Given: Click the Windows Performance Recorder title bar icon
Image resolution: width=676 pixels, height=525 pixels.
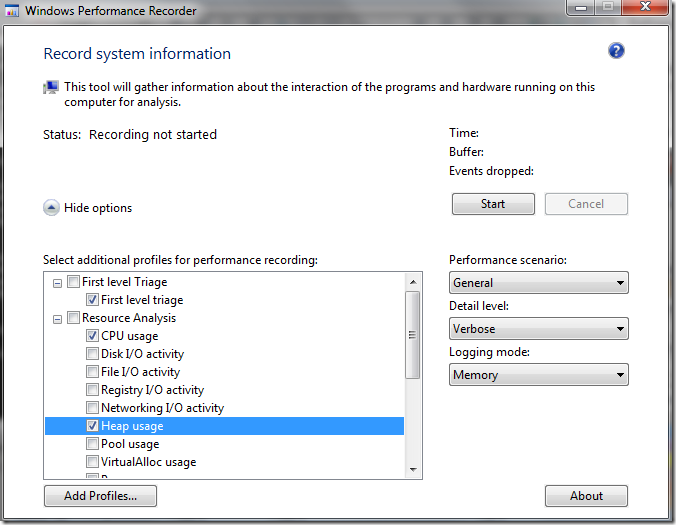Looking at the screenshot, I should (x=12, y=10).
